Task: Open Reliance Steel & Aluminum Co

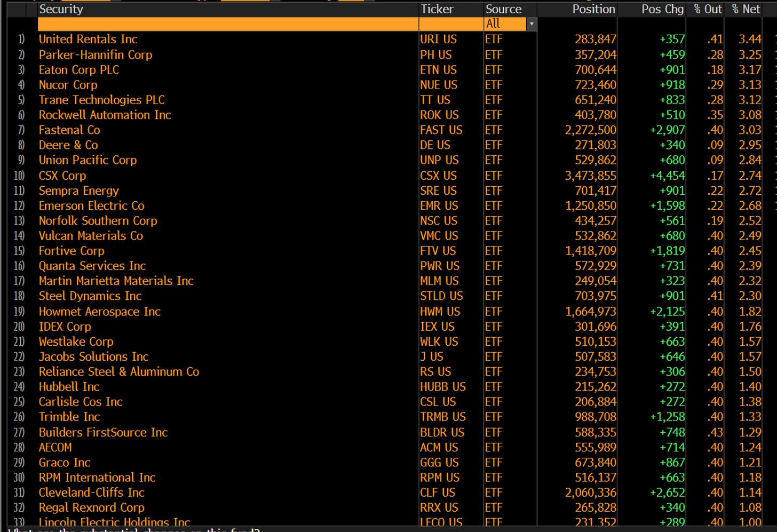Action: coord(119,371)
